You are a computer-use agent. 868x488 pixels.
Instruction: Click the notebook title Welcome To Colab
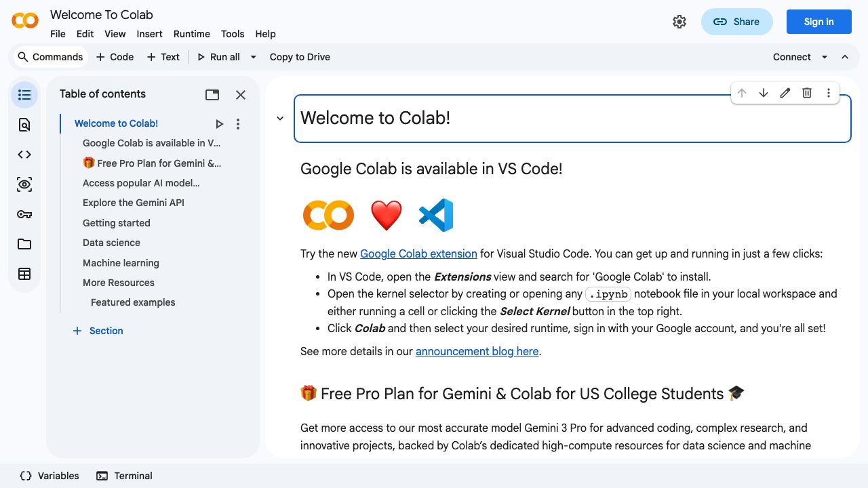(102, 14)
